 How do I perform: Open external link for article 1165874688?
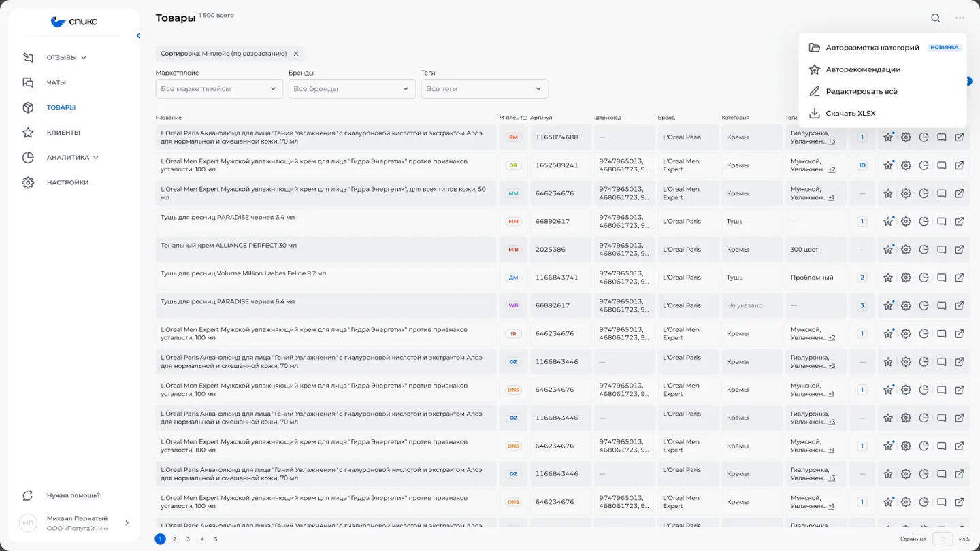click(x=960, y=137)
